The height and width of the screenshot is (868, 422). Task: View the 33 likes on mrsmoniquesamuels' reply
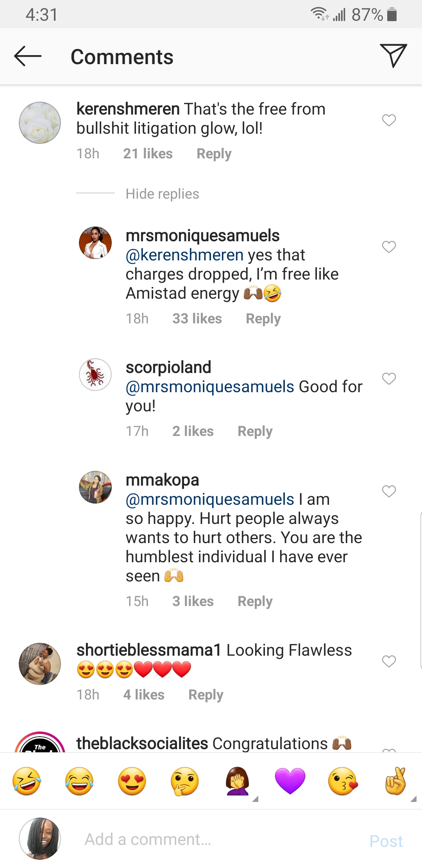(197, 319)
